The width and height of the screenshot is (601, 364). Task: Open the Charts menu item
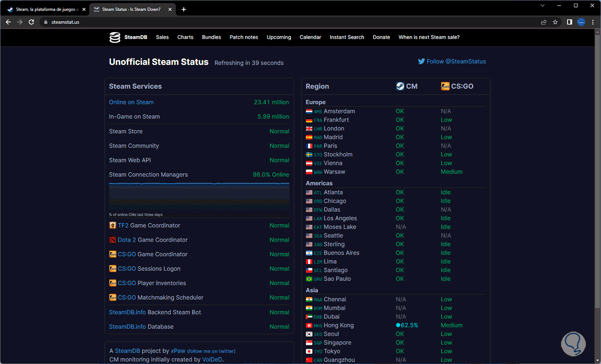point(185,37)
